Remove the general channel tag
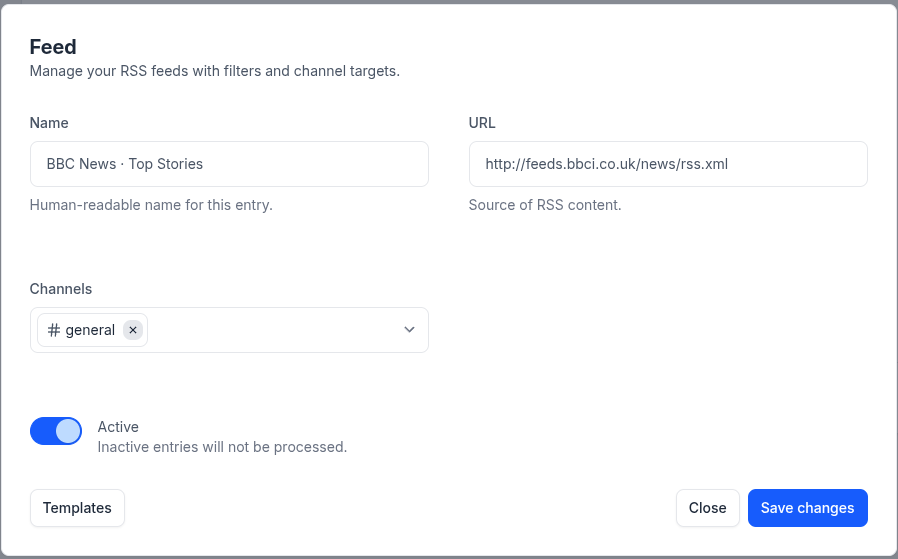The image size is (898, 559). pyautogui.click(x=133, y=330)
